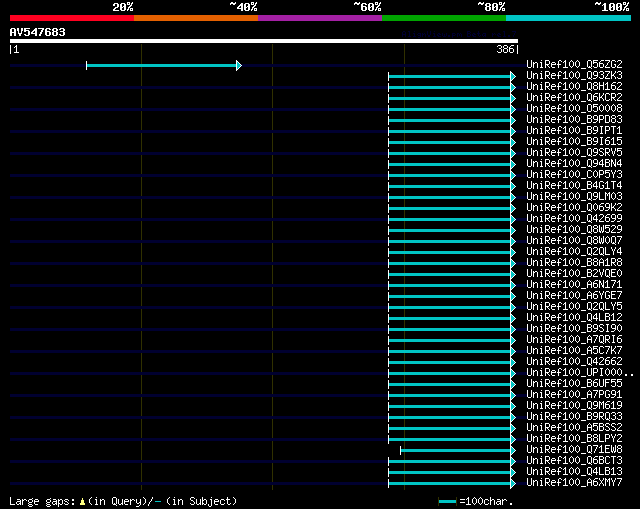Screen dimensions: 640x509
Task: Select the UniRef100_A6XMY7 hit label
Action: point(574,483)
